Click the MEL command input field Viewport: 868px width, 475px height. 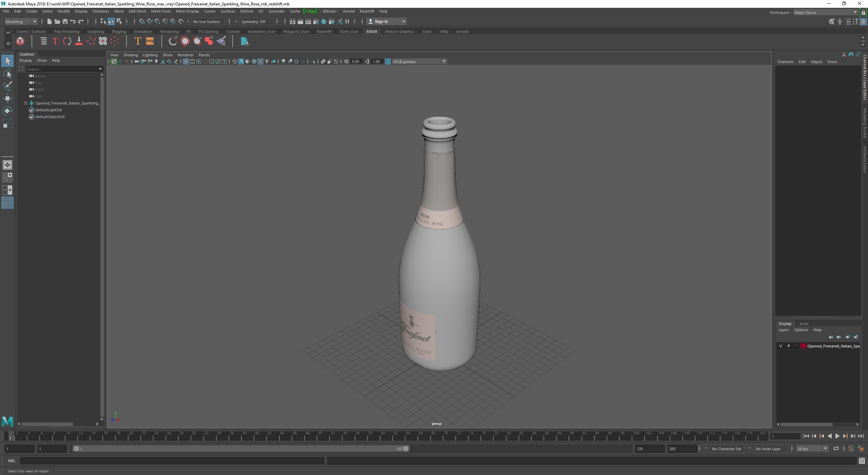172,461
